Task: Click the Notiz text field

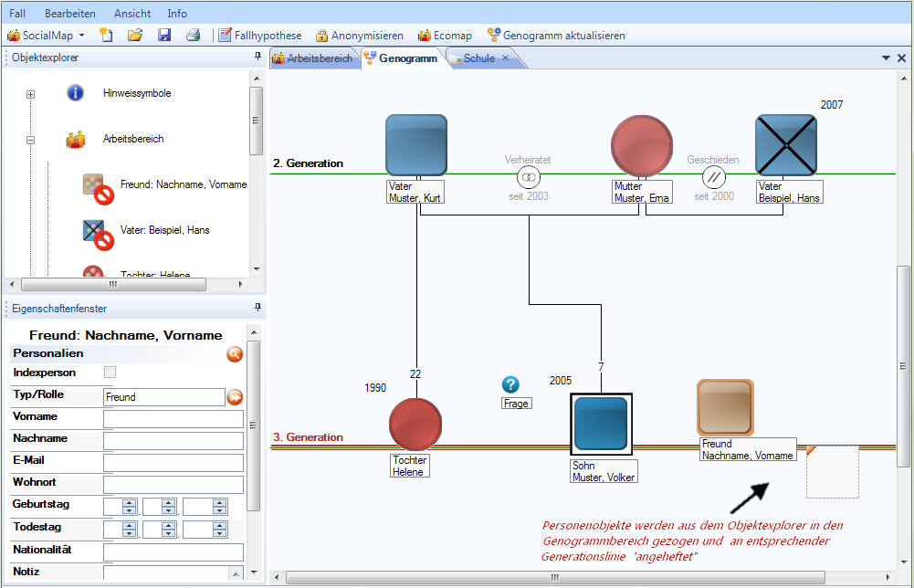Action: click(x=173, y=572)
